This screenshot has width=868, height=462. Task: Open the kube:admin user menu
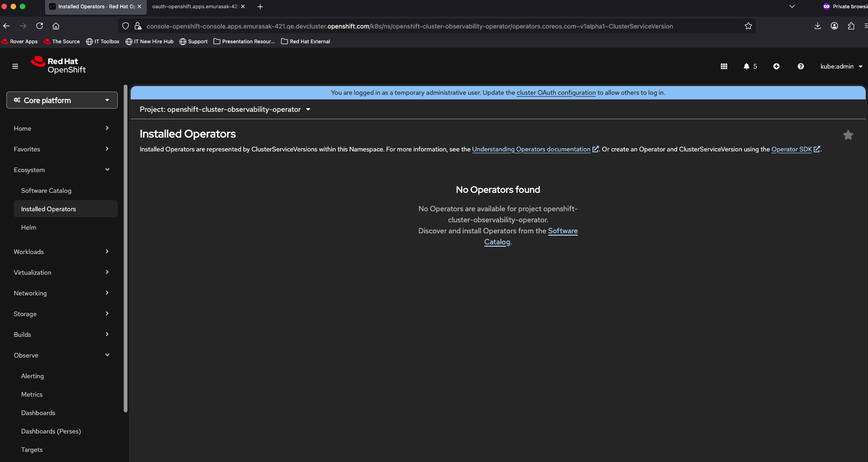tap(841, 66)
